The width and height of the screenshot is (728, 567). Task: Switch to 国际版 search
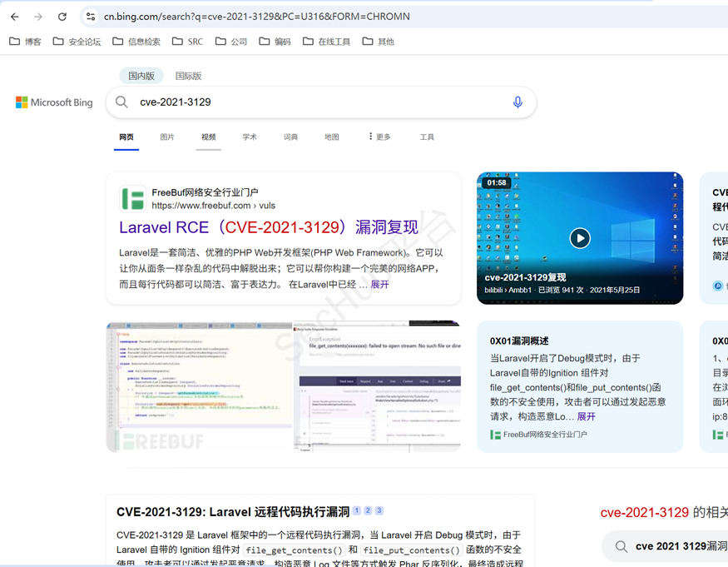tap(189, 76)
